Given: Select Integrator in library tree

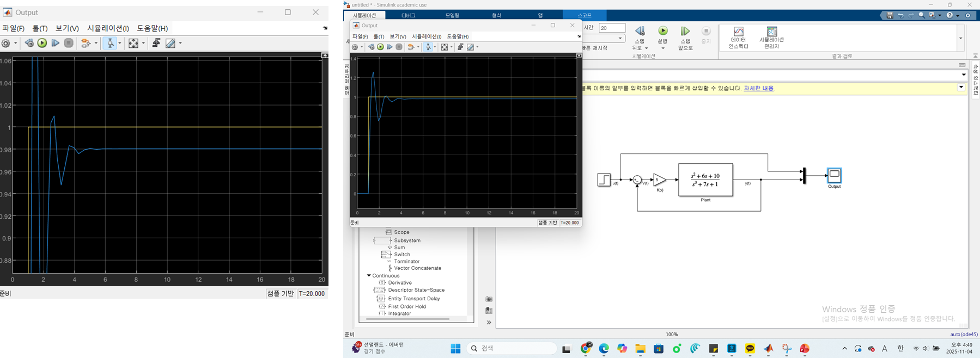Looking at the screenshot, I should pos(399,313).
